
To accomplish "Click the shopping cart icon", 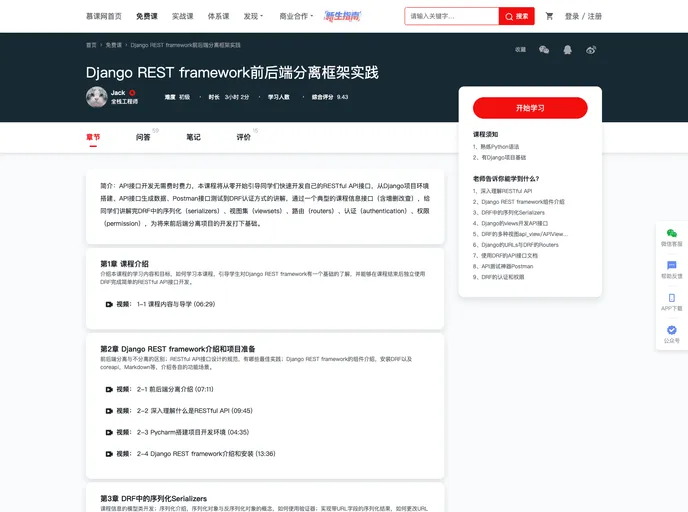I will pos(549,16).
